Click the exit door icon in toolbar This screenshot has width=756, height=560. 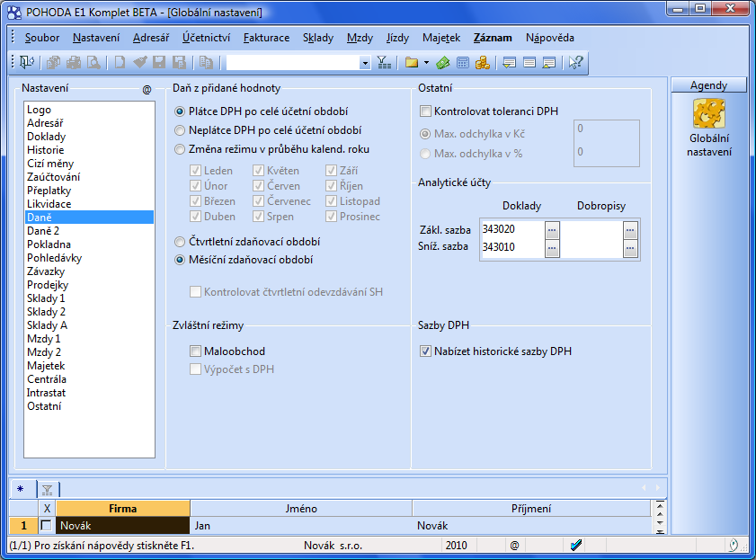(26, 62)
